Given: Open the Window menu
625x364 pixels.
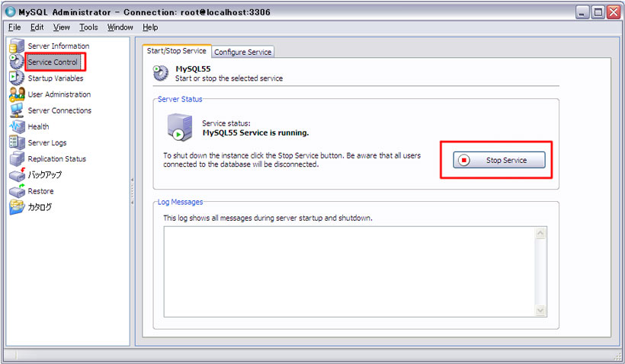Looking at the screenshot, I should [x=120, y=27].
